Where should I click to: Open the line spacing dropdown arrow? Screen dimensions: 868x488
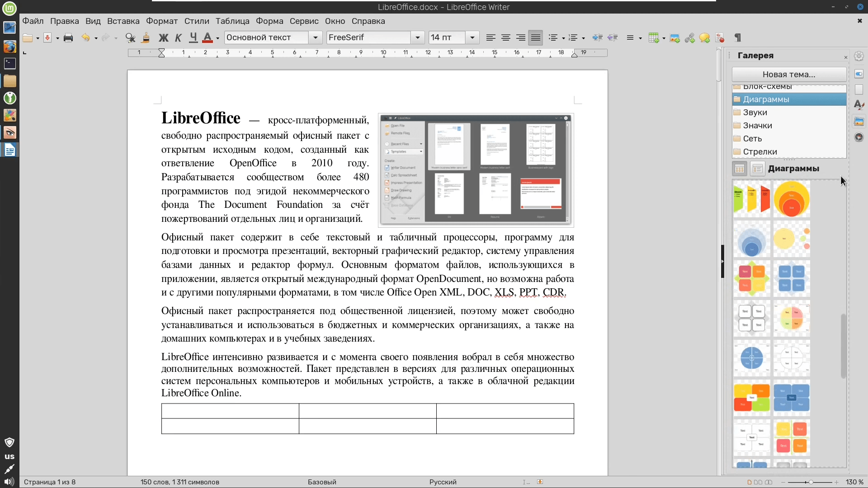pyautogui.click(x=640, y=38)
